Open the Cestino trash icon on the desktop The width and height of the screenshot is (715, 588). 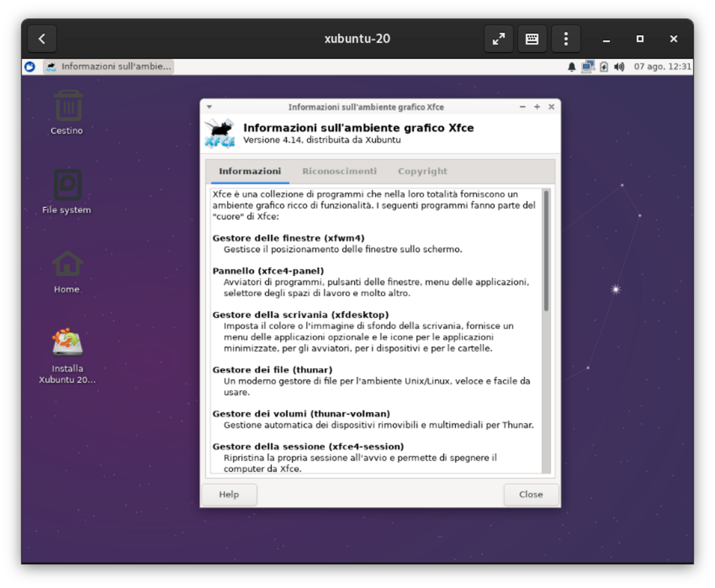pos(67,107)
